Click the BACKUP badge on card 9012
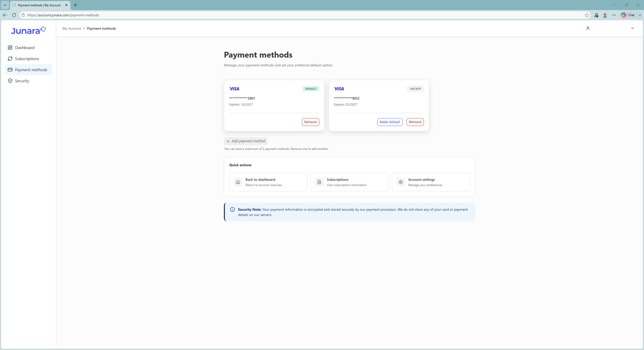The width and height of the screenshot is (644, 350). [x=416, y=89]
